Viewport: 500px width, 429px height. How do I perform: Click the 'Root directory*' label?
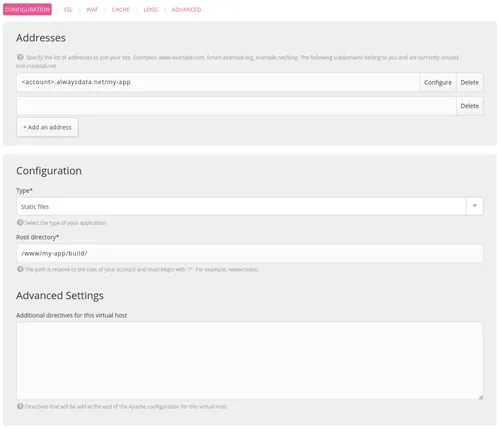tap(37, 237)
